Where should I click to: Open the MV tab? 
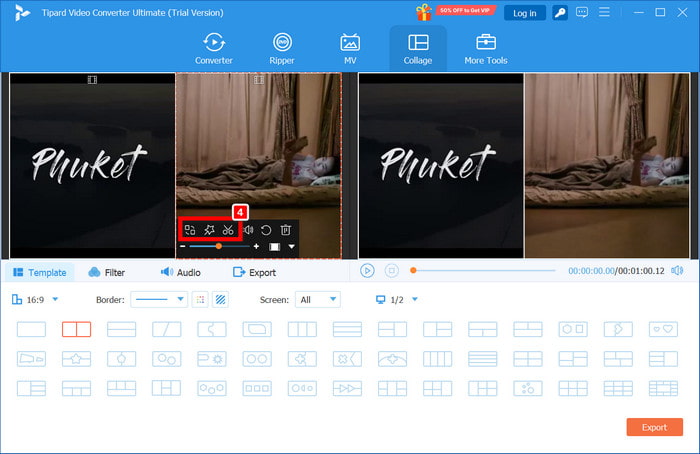350,49
